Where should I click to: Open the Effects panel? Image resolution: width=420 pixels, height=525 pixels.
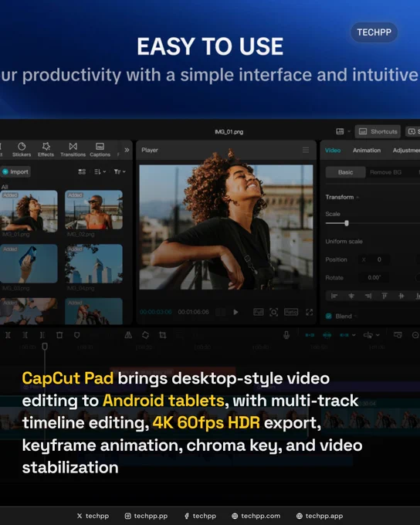[46, 149]
